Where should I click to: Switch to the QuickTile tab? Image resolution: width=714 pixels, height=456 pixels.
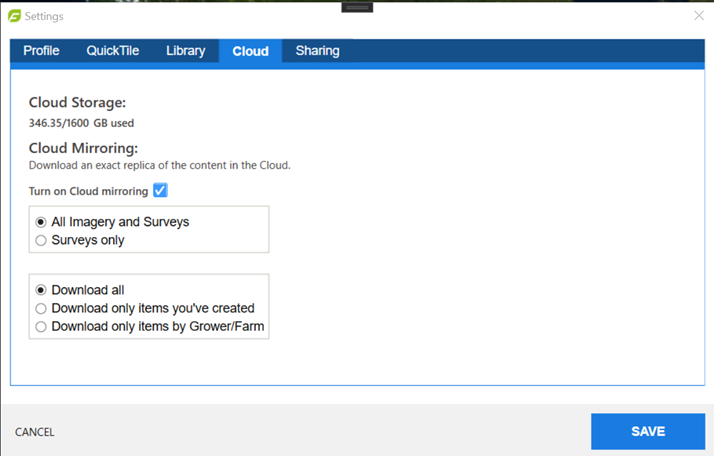click(x=112, y=51)
